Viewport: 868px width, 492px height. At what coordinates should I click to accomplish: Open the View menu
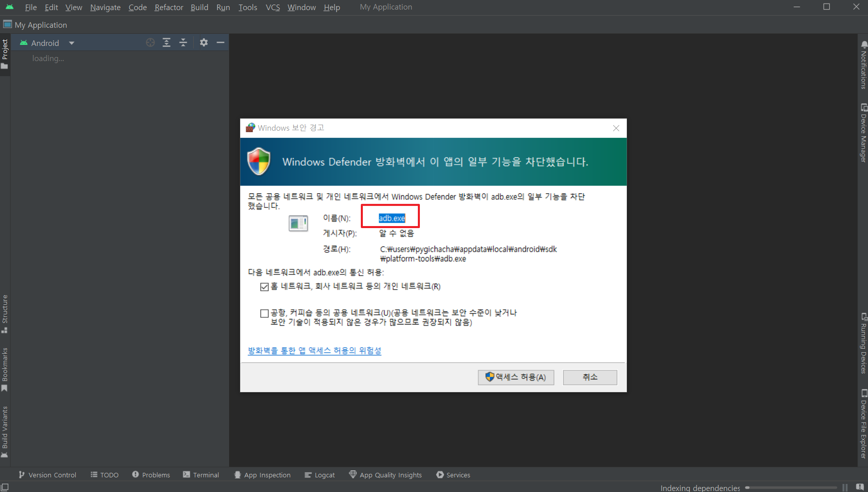click(74, 7)
